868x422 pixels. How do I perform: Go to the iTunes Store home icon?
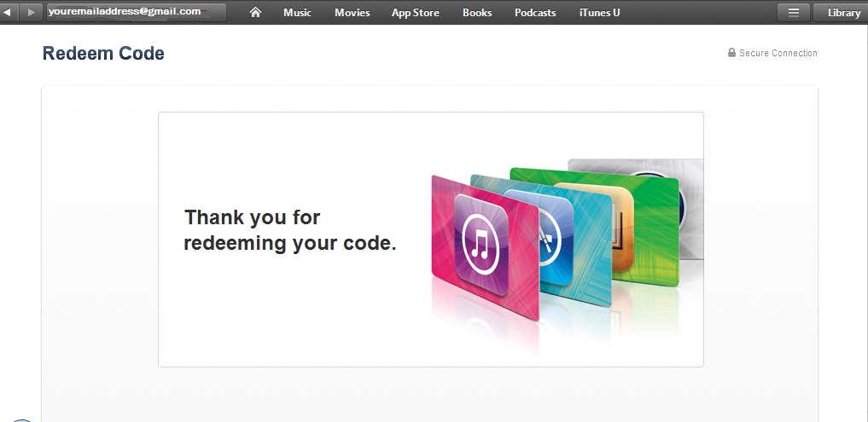[x=255, y=12]
